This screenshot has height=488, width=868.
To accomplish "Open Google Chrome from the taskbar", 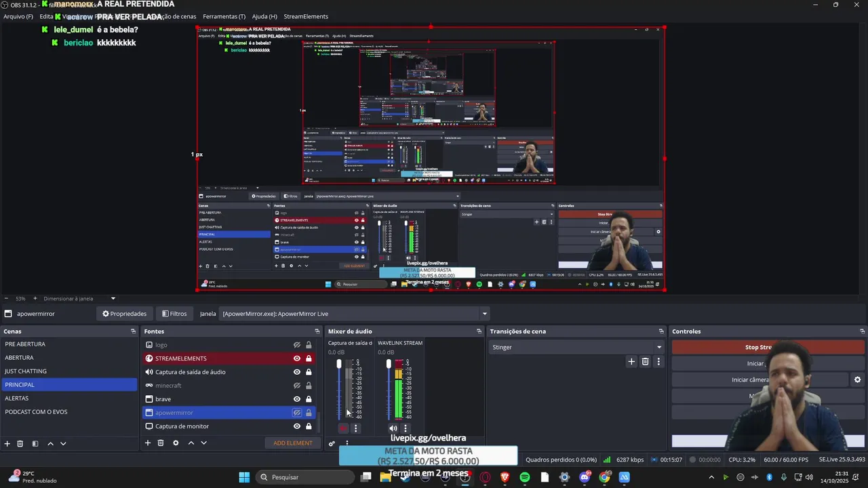I will pos(604,477).
